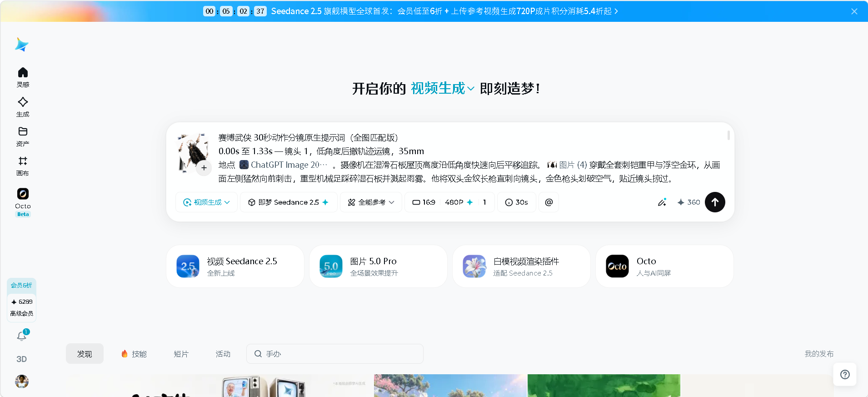Viewport: 868px width, 397px height.
Task: Open the Seedance 2.5 promotion banner link
Action: coord(444,11)
